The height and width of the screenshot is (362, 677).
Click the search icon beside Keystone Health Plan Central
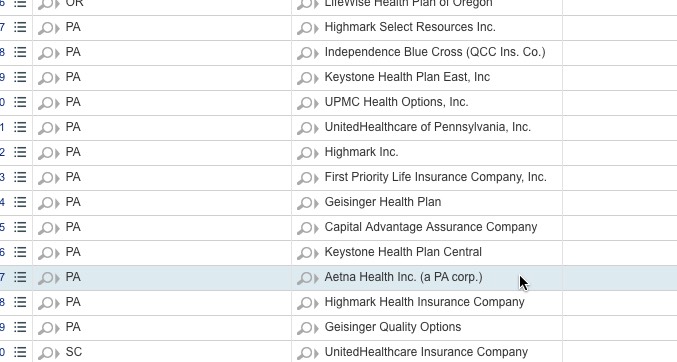tap(308, 253)
